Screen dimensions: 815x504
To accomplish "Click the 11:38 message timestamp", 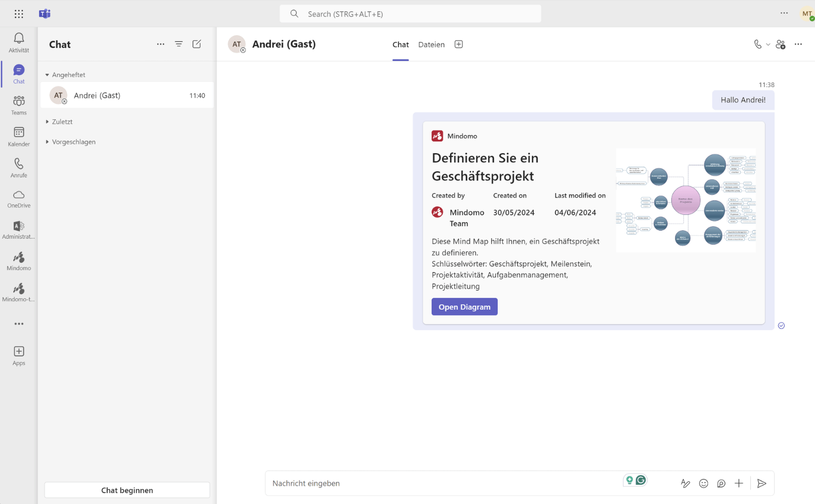I will (766, 85).
